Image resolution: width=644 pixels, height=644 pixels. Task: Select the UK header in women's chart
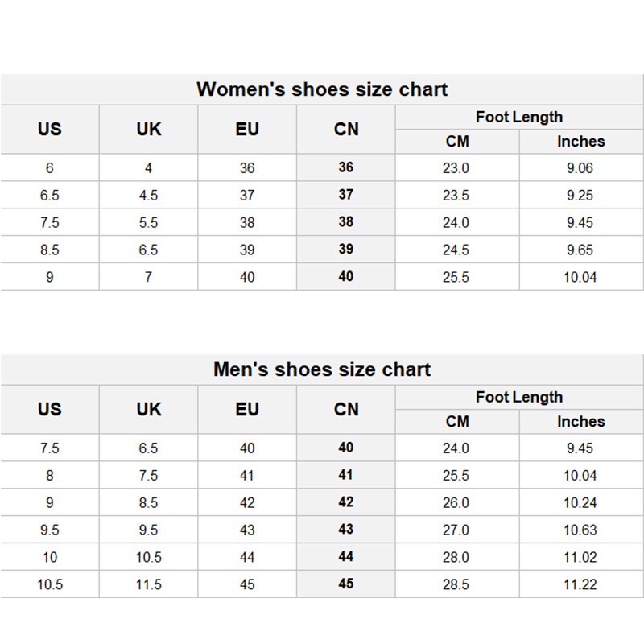point(149,129)
